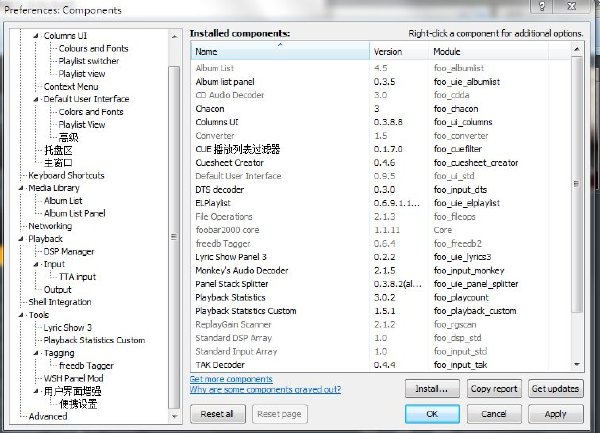Open Advanced preferences page
The height and width of the screenshot is (433, 600).
pyautogui.click(x=48, y=417)
